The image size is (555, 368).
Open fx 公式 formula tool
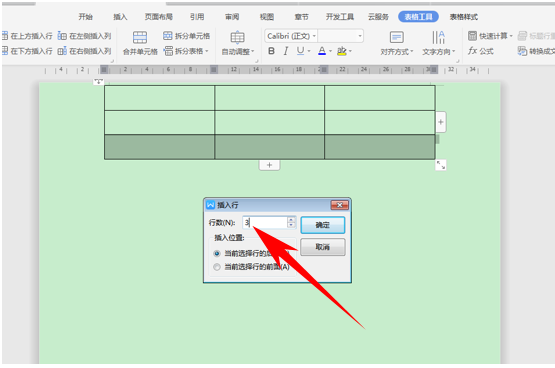click(x=481, y=51)
